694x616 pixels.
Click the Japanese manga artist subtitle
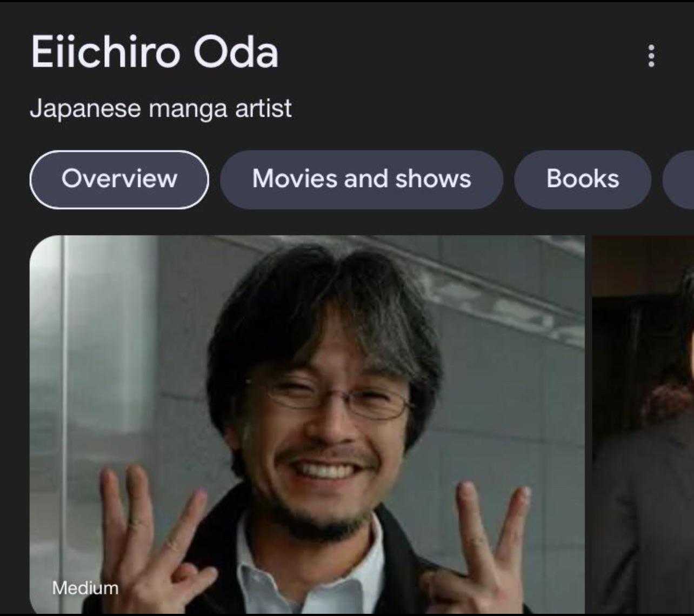[x=161, y=108]
